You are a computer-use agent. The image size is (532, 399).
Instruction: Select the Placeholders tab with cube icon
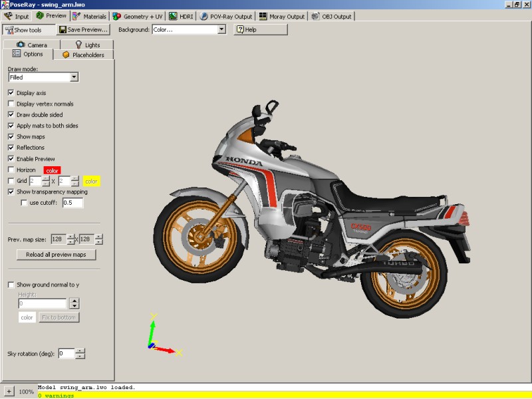pos(82,55)
